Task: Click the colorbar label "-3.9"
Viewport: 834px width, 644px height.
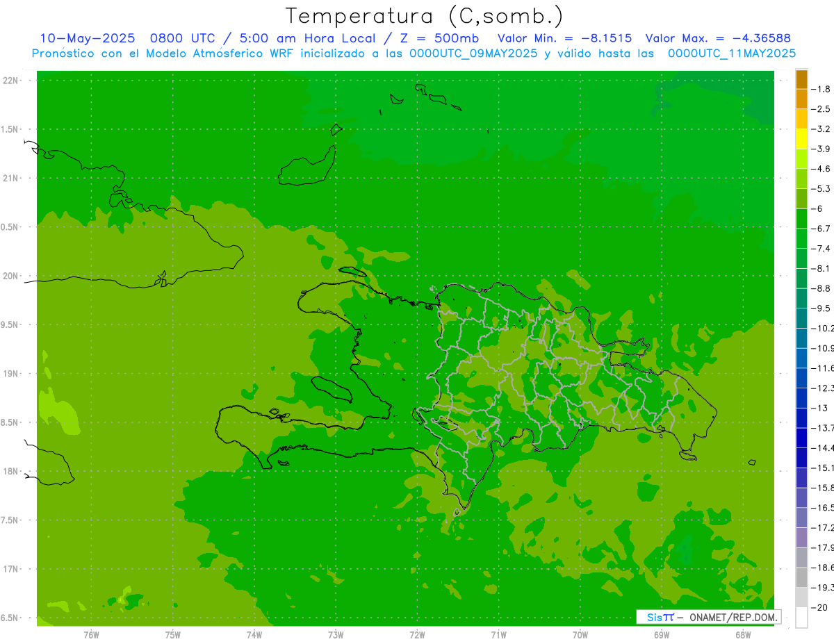Action: [x=821, y=149]
